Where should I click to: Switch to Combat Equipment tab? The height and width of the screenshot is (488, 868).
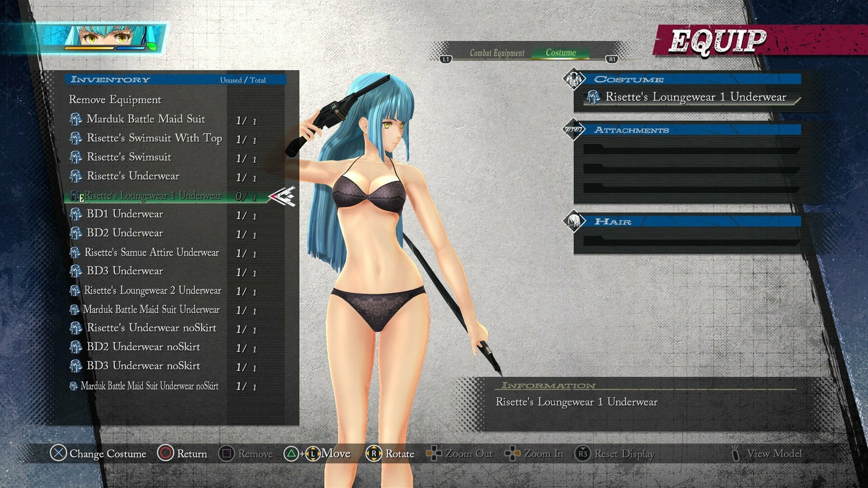(x=497, y=53)
